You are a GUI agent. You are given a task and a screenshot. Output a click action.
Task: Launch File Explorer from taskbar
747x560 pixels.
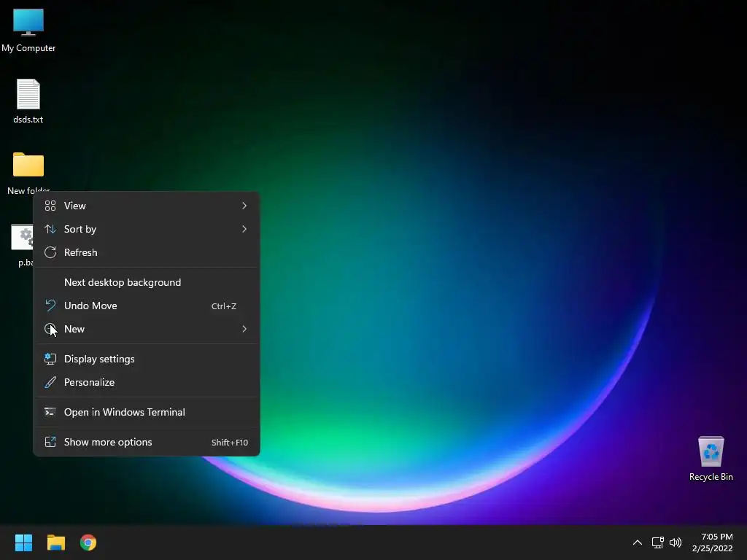(55, 542)
